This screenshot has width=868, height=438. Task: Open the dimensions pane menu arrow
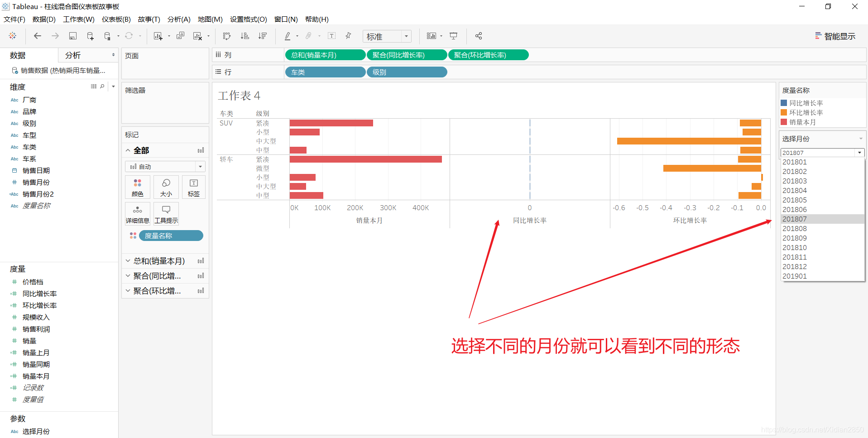click(113, 86)
